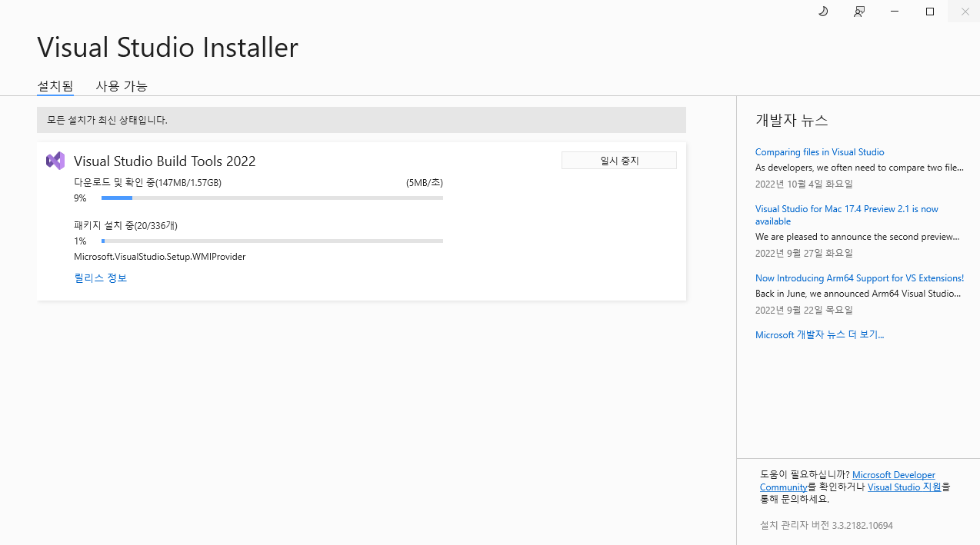Open Microsoft 개발자 뉴스 더 보기 link
Image resolution: width=980 pixels, height=545 pixels.
click(820, 335)
